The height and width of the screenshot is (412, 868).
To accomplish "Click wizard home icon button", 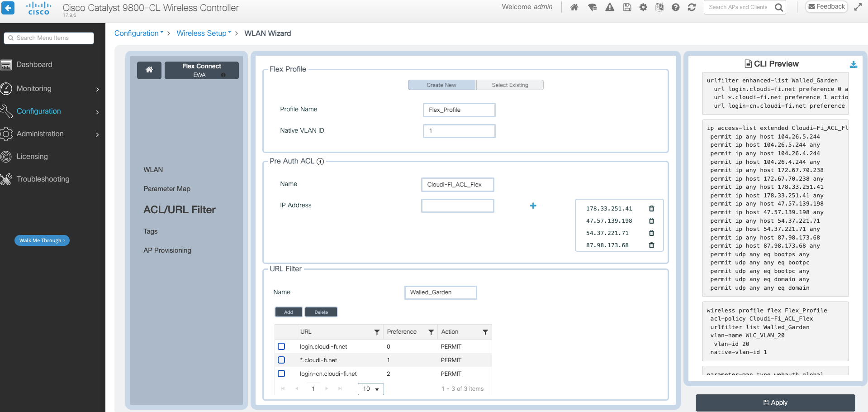I will (149, 70).
